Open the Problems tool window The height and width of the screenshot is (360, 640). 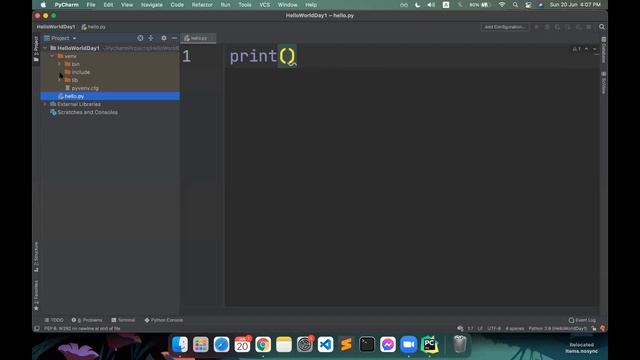coord(87,320)
